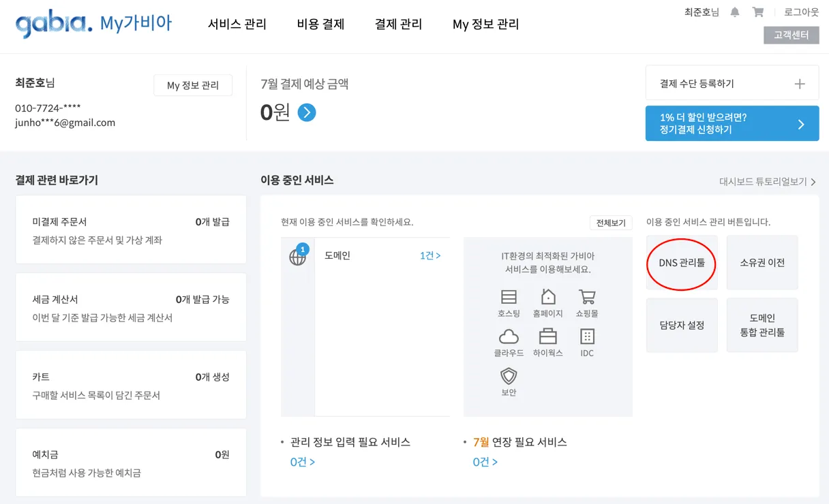Click the notification bell icon
Image resolution: width=829 pixels, height=504 pixels.
735,12
